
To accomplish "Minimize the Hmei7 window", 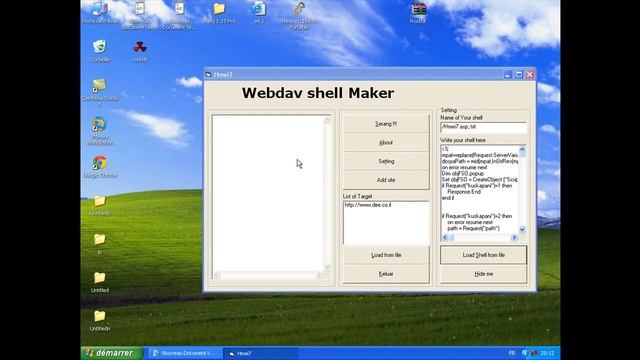I will 508,75.
